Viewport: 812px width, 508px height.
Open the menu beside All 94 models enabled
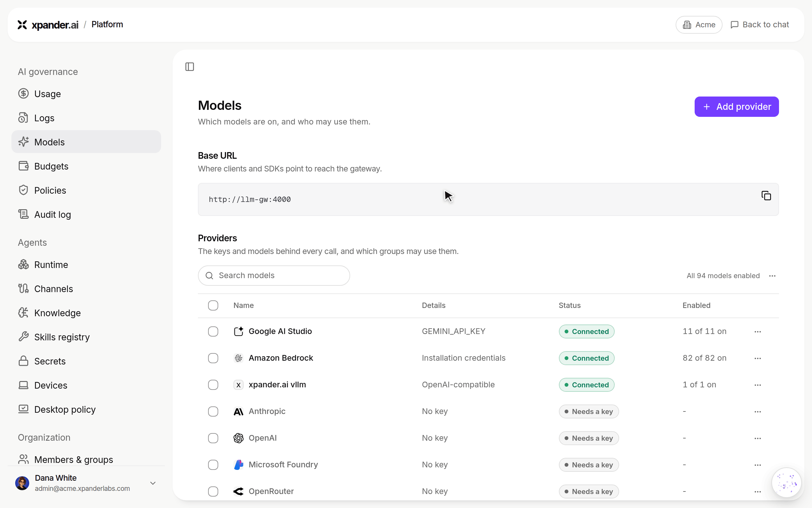pos(772,276)
